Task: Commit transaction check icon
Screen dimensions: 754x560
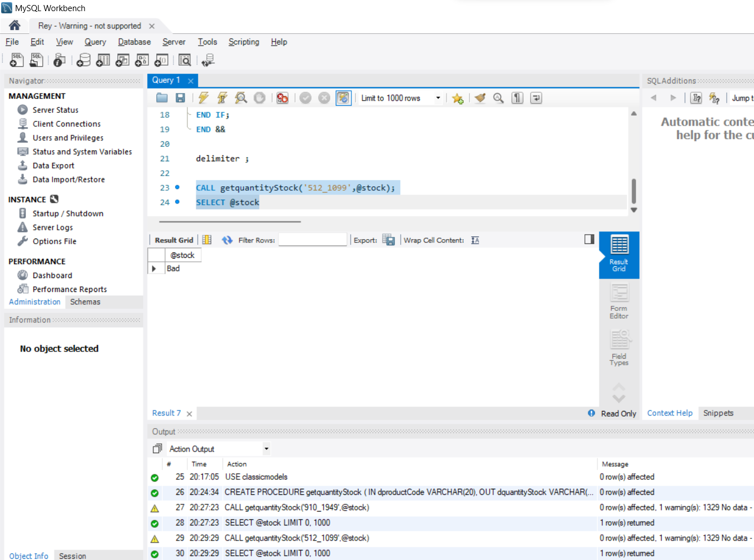Action: coord(305,98)
